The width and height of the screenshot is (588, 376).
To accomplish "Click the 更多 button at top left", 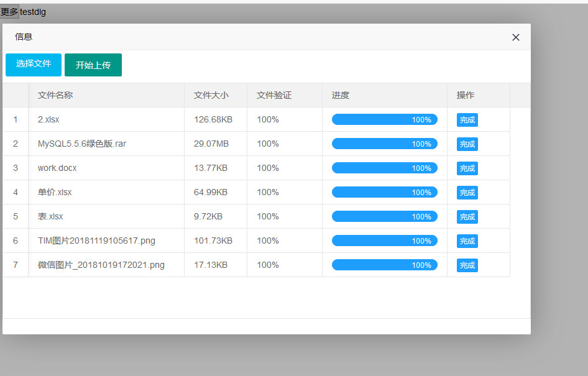I will click(9, 12).
